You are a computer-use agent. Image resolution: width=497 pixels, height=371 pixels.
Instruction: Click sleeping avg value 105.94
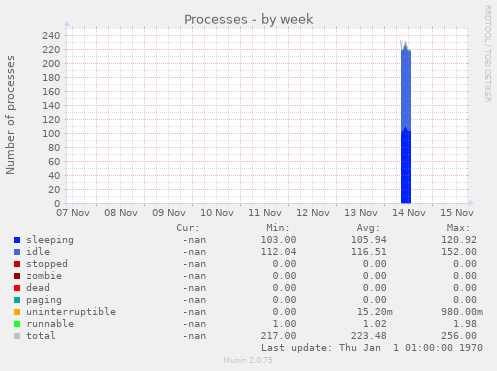pos(369,240)
